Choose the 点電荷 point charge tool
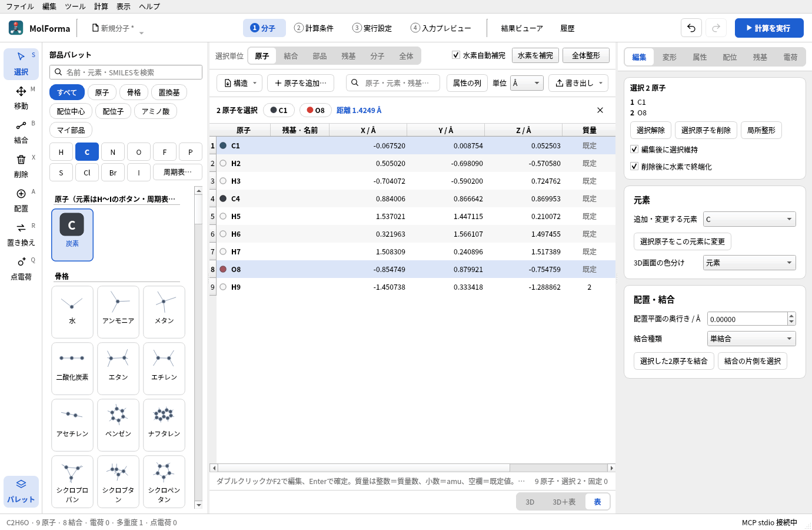This screenshot has height=530, width=812. pyautogui.click(x=21, y=269)
